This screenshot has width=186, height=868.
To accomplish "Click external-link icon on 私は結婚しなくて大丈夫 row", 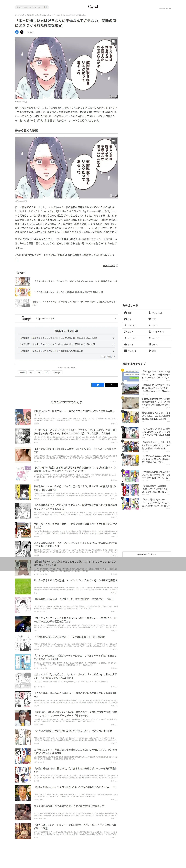I will point(113,351).
